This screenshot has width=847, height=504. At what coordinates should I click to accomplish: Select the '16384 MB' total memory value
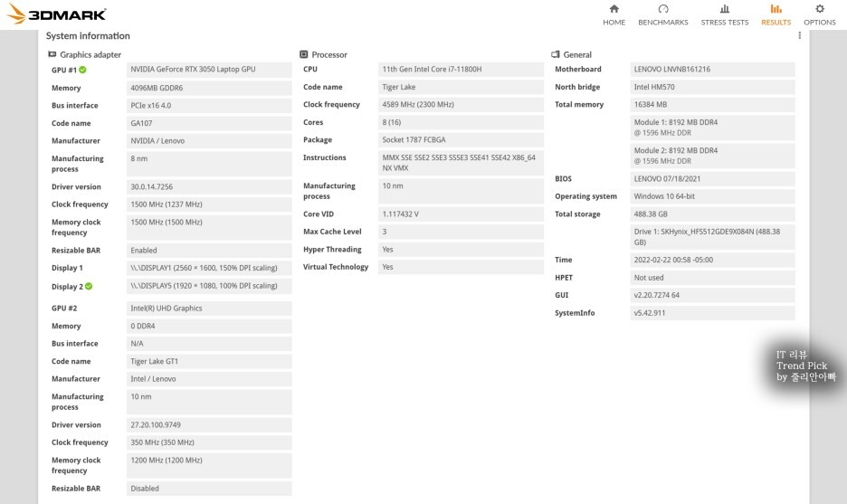pos(712,105)
